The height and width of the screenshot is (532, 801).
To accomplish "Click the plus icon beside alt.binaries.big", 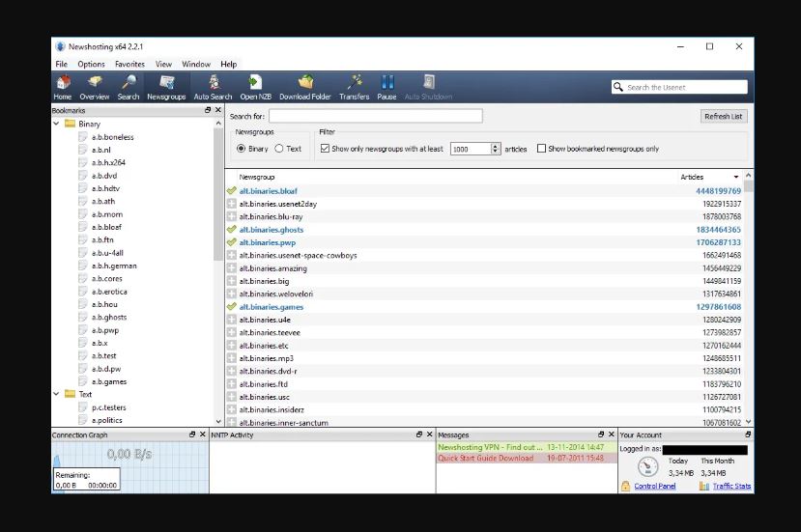I will click(x=232, y=281).
